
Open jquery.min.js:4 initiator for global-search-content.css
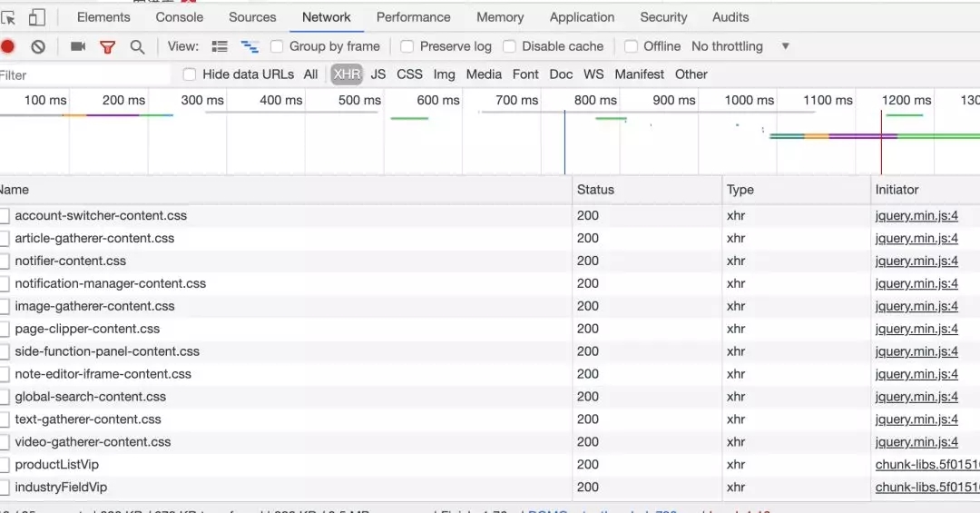point(916,397)
